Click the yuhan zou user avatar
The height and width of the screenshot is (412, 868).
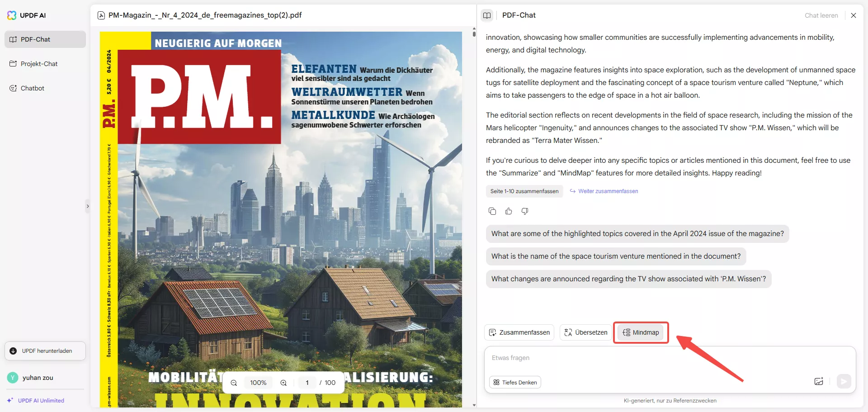13,378
